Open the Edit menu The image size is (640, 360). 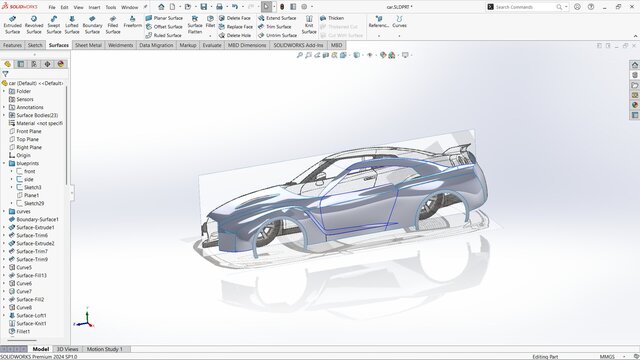64,7
